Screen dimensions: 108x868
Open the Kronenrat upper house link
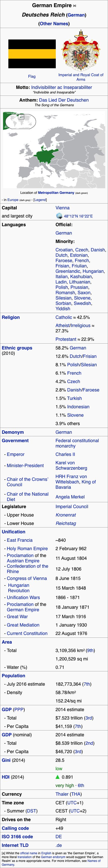(x=66, y=515)
